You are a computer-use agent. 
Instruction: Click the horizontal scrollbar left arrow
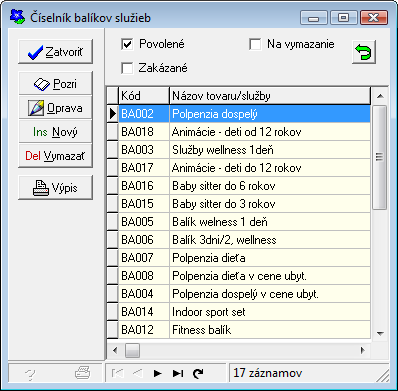(x=115, y=350)
